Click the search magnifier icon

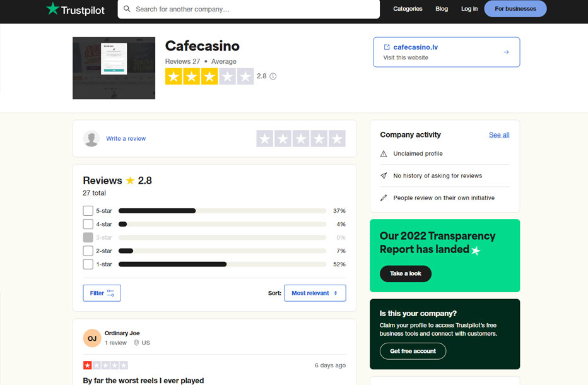pos(127,9)
